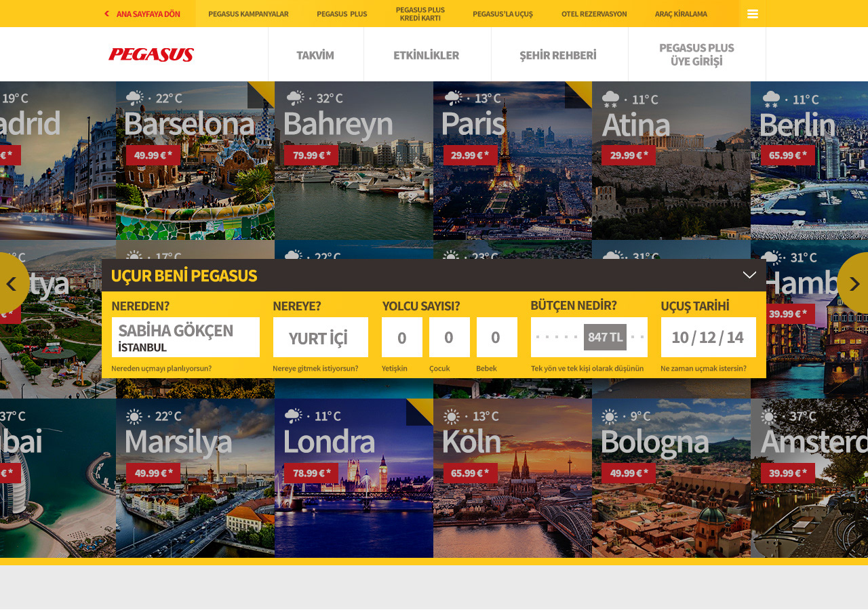The image size is (868, 610).
Task: Click the Uçur Beni Pegasus title
Action: coord(184,276)
